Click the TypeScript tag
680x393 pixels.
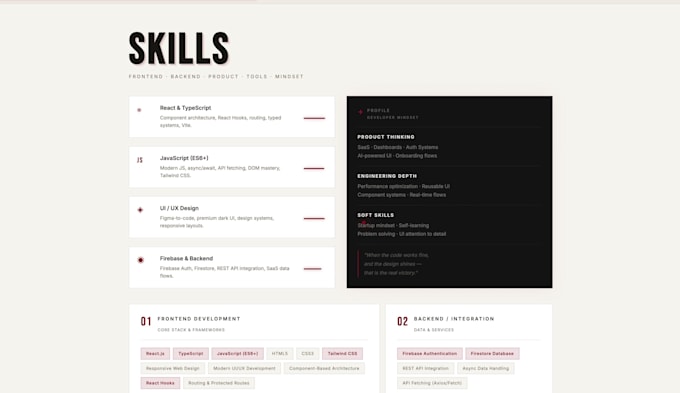(191, 354)
